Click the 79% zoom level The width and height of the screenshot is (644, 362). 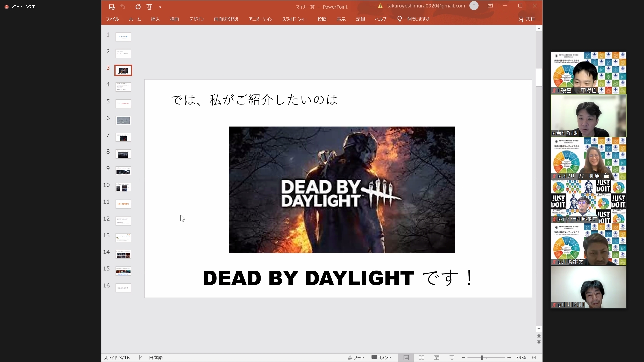tap(521, 358)
